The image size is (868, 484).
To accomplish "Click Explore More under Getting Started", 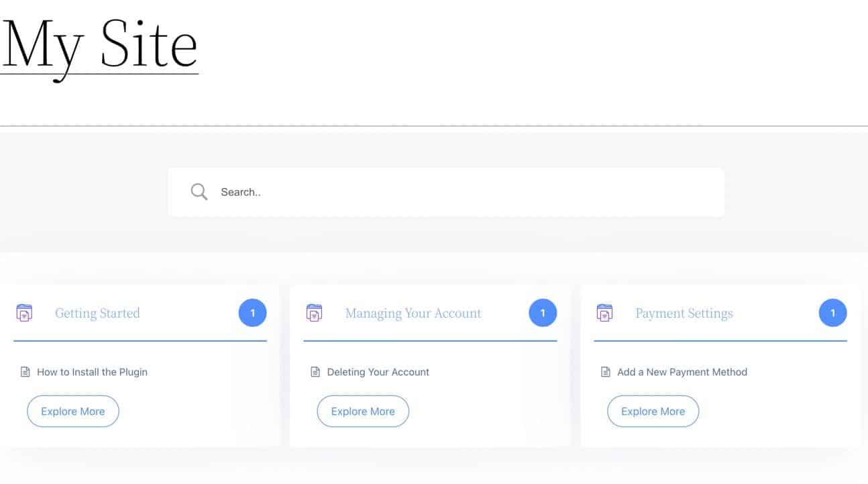I will [x=72, y=411].
